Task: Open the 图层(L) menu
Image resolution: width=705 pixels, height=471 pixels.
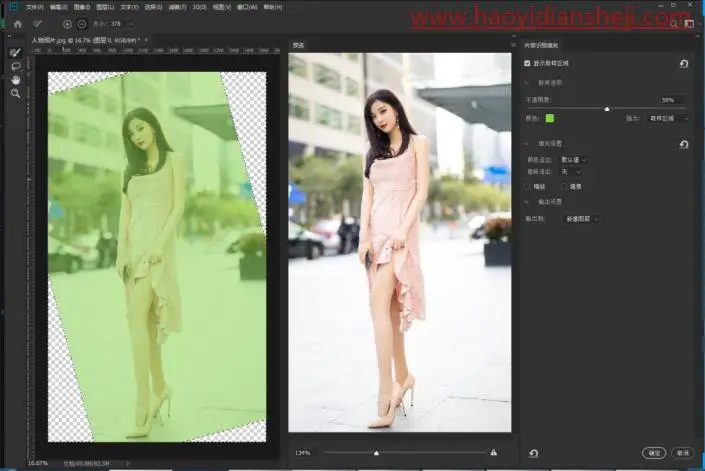Action: (x=105, y=7)
